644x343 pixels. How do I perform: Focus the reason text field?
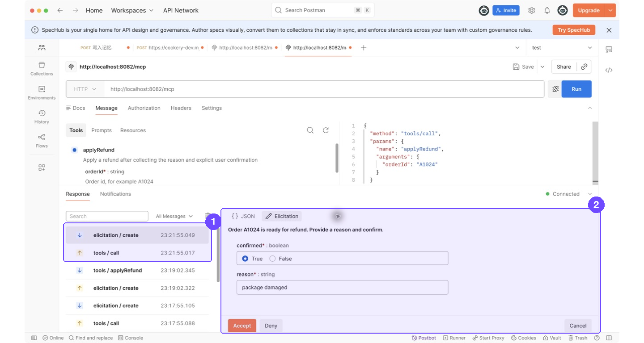[x=342, y=287]
